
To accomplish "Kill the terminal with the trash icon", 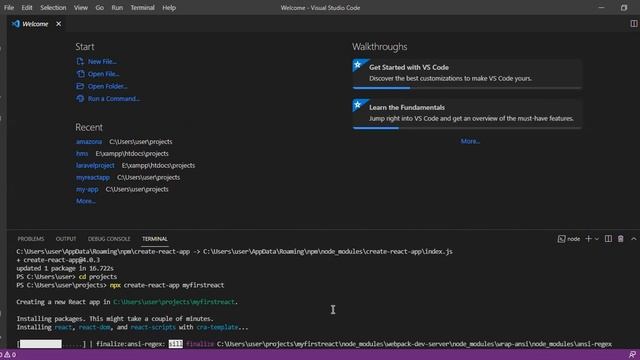I will (620, 239).
